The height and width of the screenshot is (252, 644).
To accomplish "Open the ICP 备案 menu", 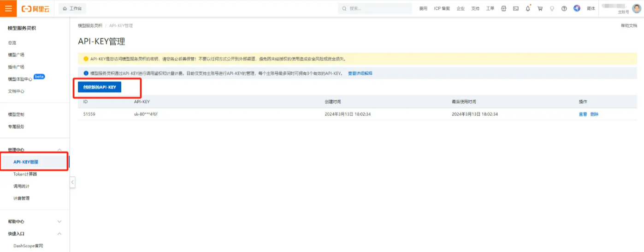I will pos(442,8).
